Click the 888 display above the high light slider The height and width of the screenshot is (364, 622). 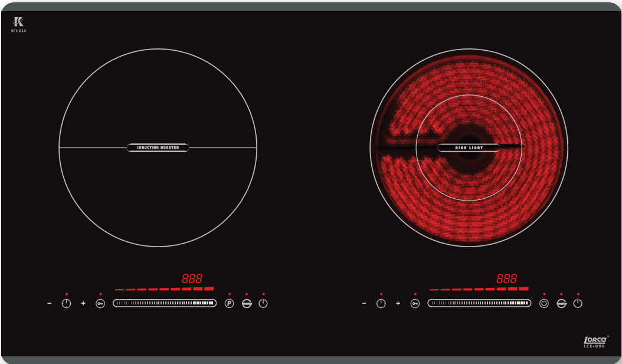pyautogui.click(x=506, y=278)
